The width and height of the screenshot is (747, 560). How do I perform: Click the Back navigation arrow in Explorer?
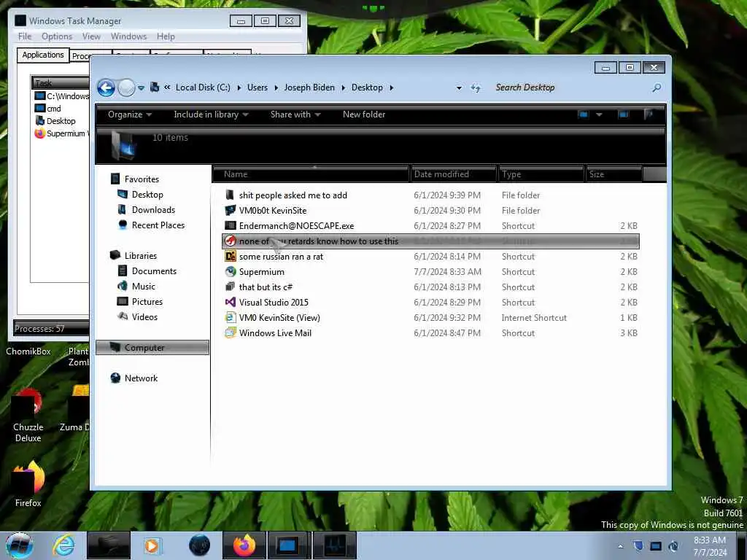click(106, 87)
